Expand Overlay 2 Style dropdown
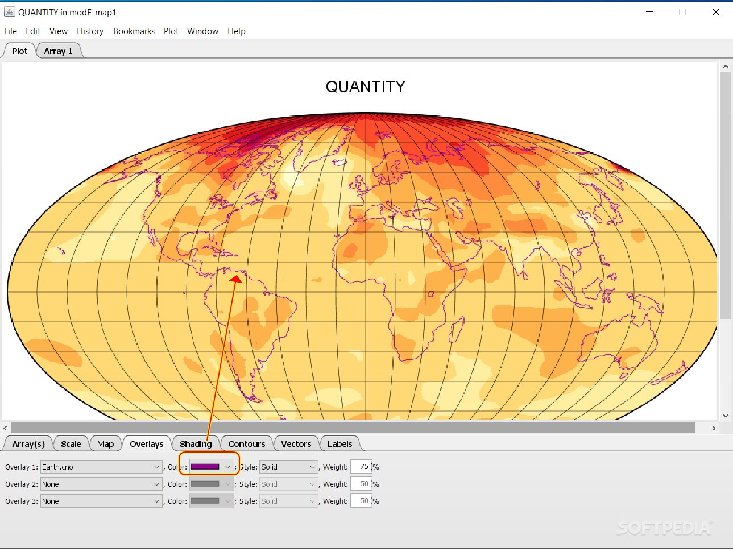Viewport: 733px width, 560px height. 288,484
